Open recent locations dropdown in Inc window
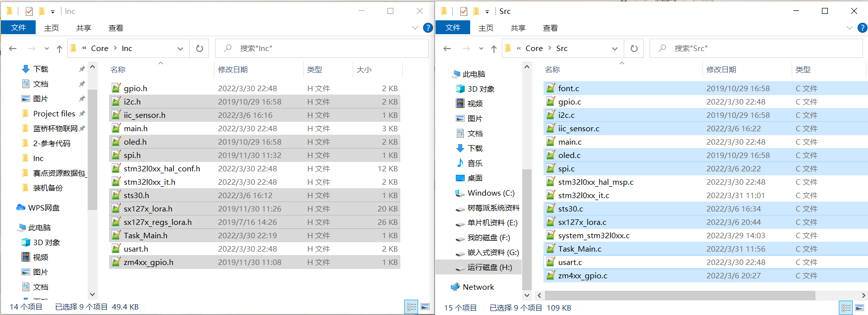 (x=47, y=49)
